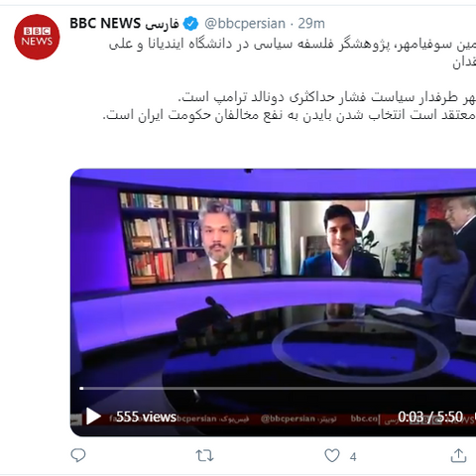Click the first tweet line about دانشگاه ایندیانا
Viewport: 476px width, 476px height.
click(x=293, y=45)
